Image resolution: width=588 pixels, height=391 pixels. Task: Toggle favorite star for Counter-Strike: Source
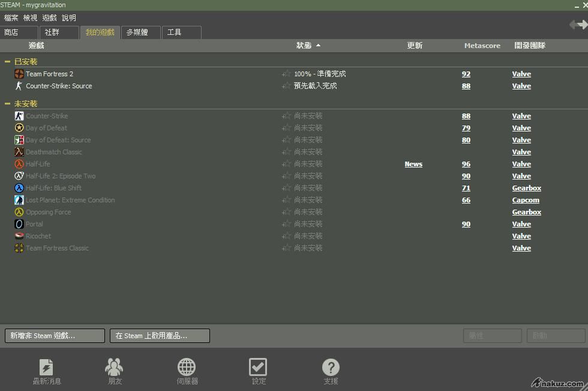pos(287,86)
